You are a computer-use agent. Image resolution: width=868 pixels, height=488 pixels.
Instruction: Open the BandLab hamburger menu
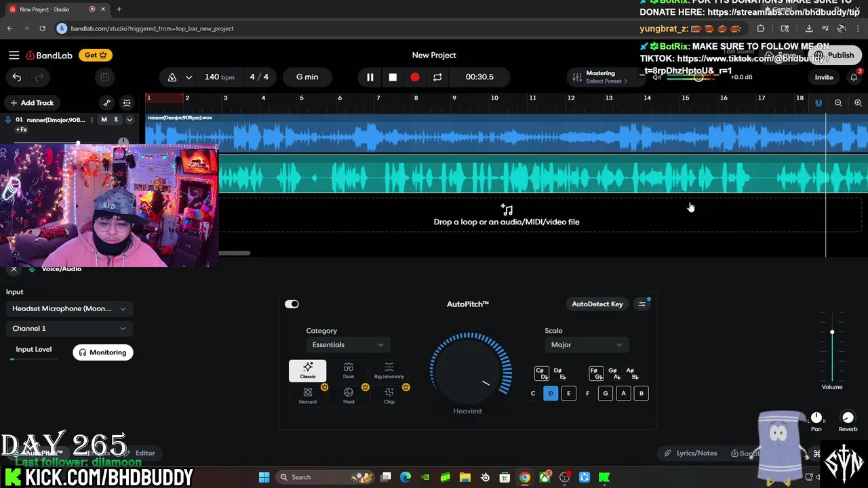[x=14, y=55]
